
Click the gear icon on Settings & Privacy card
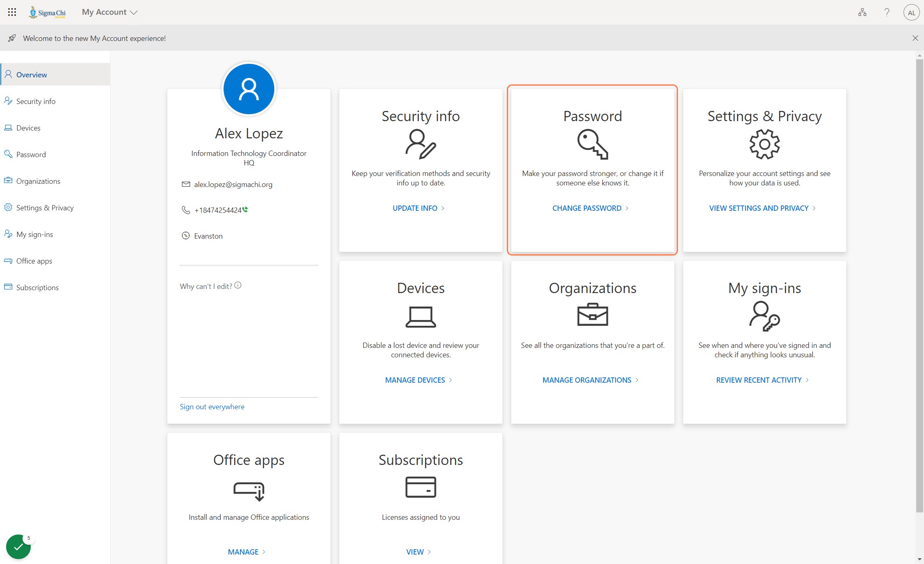(x=764, y=144)
